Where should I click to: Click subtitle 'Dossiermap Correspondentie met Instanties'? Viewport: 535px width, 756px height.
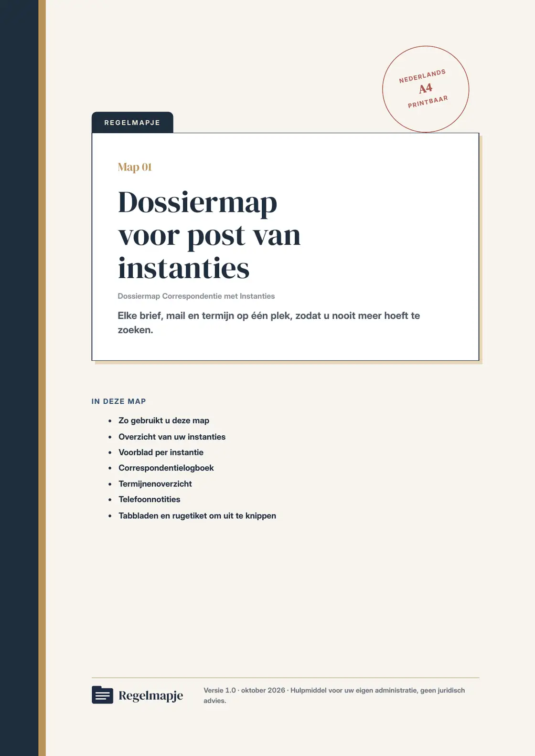(x=196, y=296)
